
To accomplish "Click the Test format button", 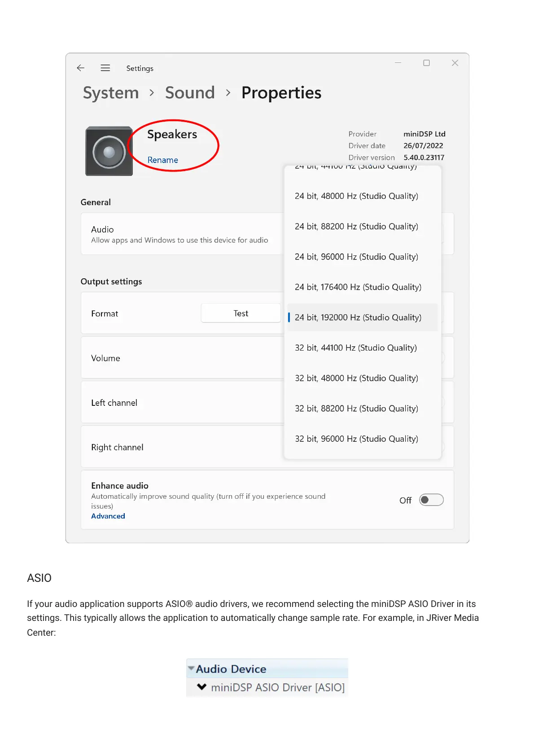I will [241, 313].
